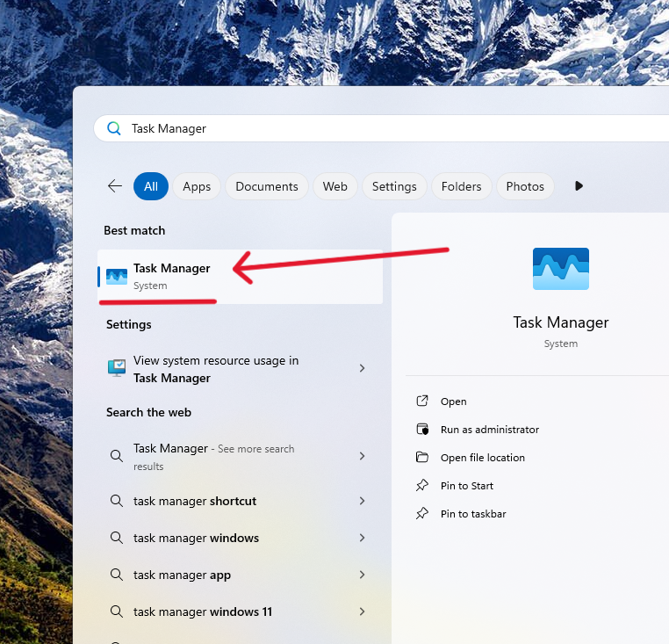Viewport: 669px width, 644px height.
Task: Click the pin icon beside Pin to taskbar
Action: (x=422, y=513)
